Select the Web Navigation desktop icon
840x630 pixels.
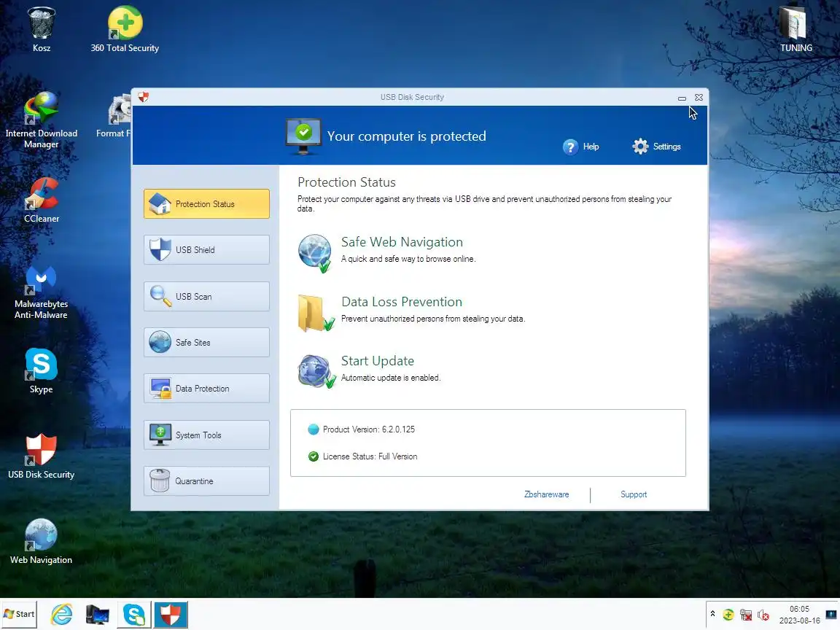tap(42, 542)
